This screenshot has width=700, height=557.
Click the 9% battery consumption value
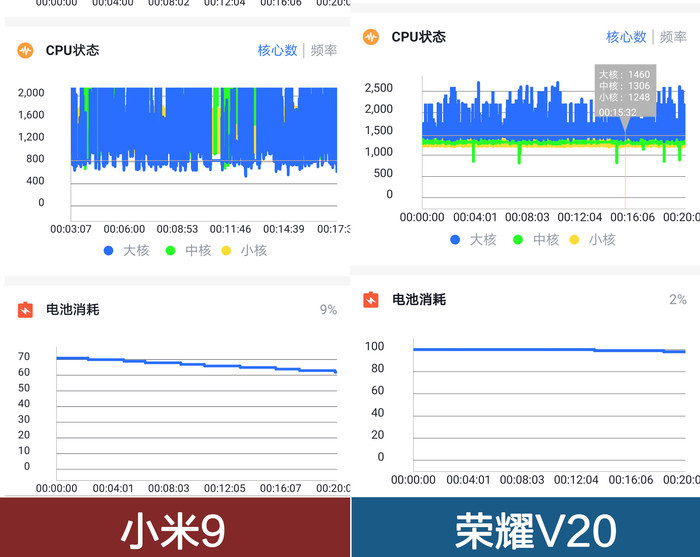click(x=328, y=310)
